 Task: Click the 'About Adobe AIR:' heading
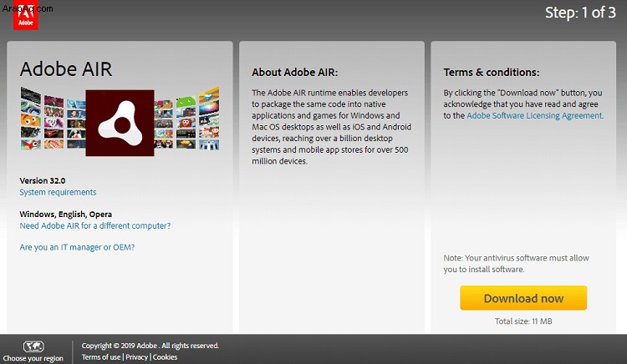(295, 73)
